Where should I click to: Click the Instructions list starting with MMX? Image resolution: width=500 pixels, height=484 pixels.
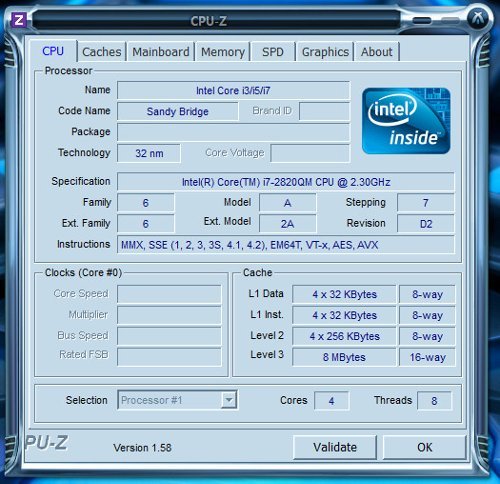(x=286, y=245)
